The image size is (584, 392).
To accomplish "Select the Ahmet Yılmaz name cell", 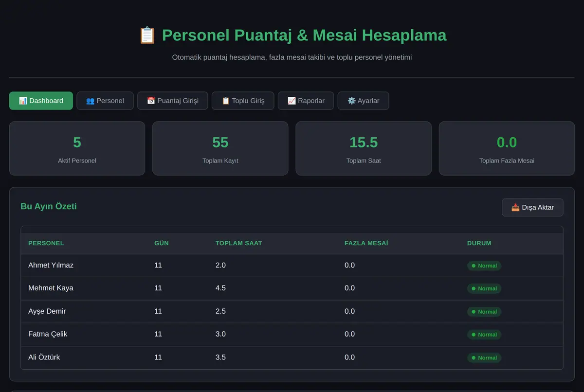I will (x=51, y=265).
